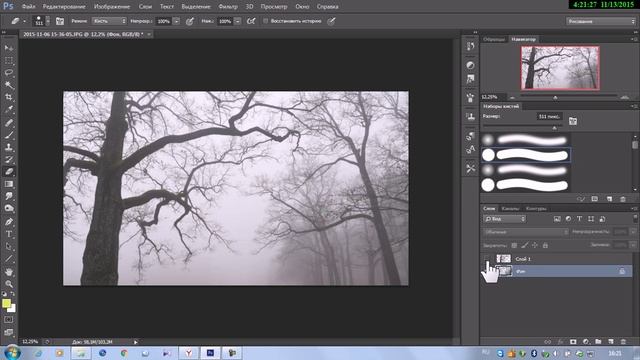Toggle pixel layer filter in Layers panel
Screen dimensions: 640x360
coord(557,219)
